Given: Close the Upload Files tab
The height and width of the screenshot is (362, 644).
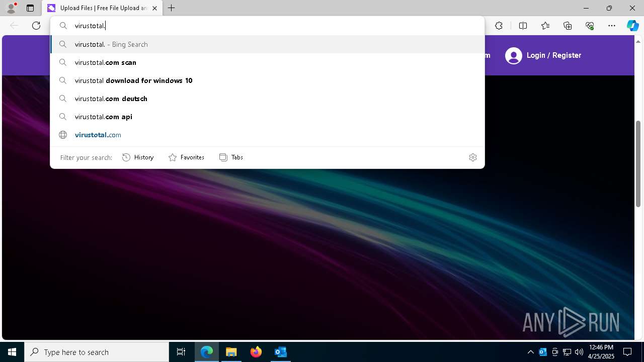Looking at the screenshot, I should click(x=154, y=8).
